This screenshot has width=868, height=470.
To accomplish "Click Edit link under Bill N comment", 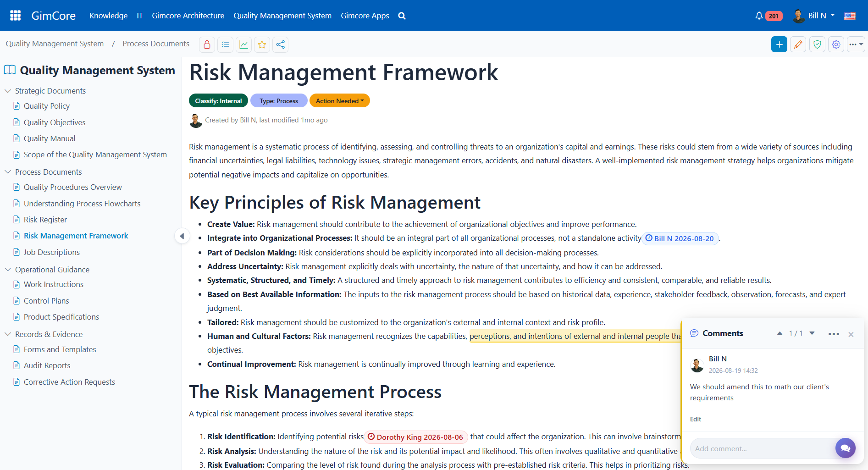I will pos(696,419).
